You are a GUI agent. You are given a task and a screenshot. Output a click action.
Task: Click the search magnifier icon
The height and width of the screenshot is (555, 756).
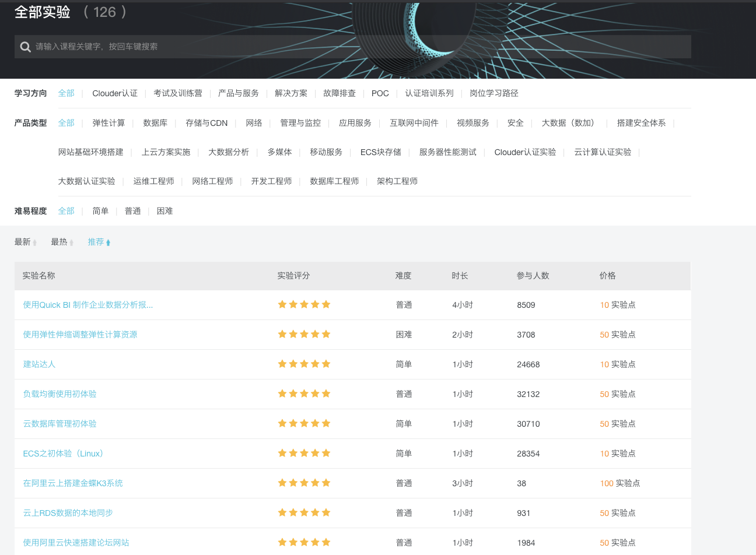click(24, 46)
